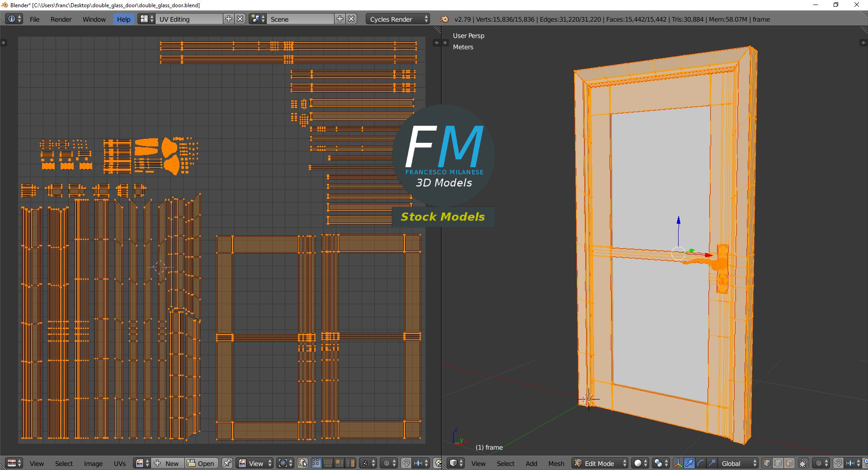Toggle snapping in the UV editor

click(406, 463)
